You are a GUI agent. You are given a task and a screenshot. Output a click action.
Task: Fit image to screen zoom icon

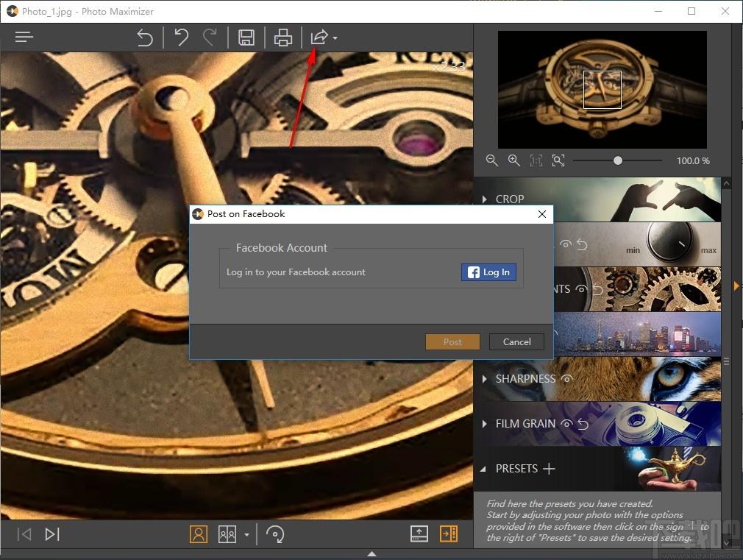[x=558, y=160]
